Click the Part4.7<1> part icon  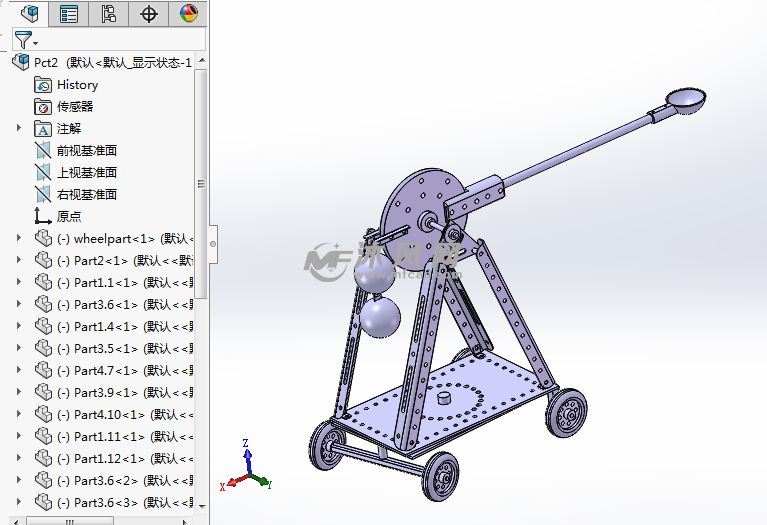(x=44, y=370)
